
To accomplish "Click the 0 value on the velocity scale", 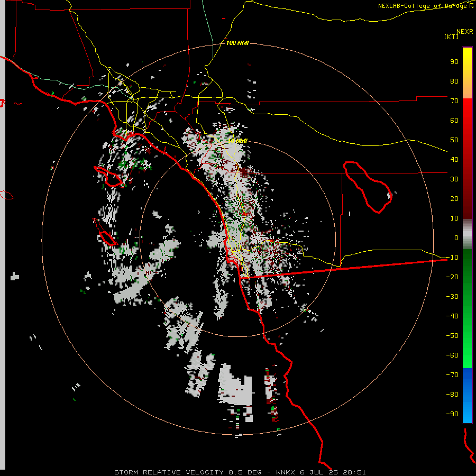I will (456, 238).
